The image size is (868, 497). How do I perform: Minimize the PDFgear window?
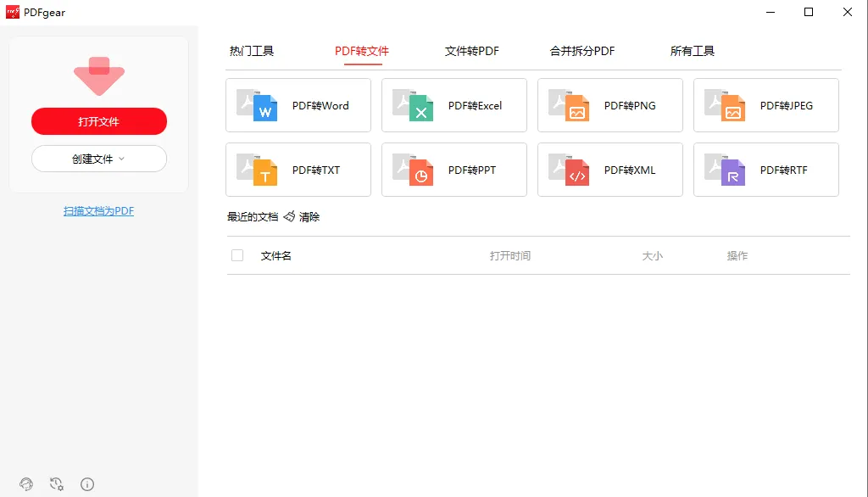[770, 12]
